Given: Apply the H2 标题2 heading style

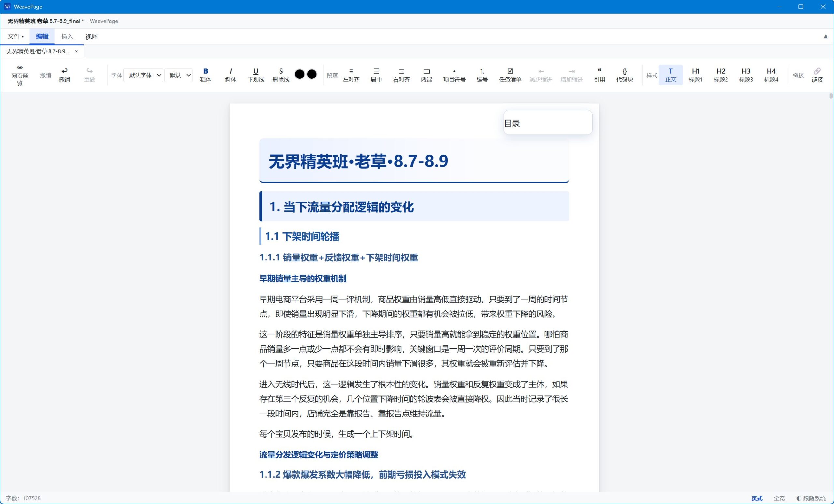Looking at the screenshot, I should point(721,75).
